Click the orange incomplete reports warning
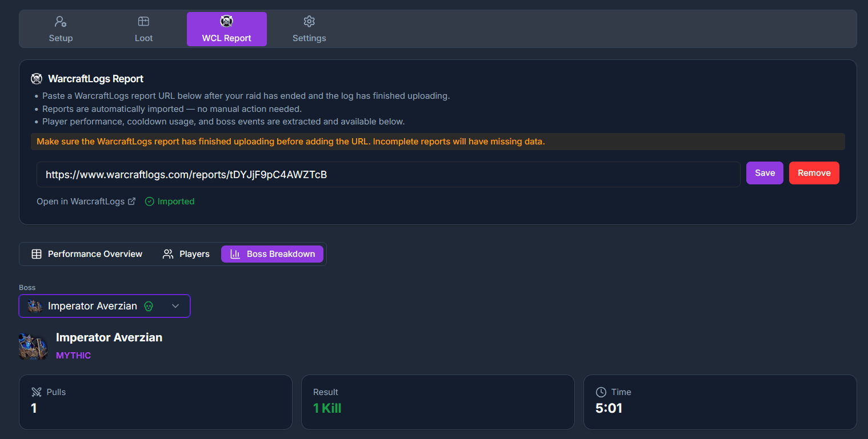The width and height of the screenshot is (868, 439). coord(438,142)
